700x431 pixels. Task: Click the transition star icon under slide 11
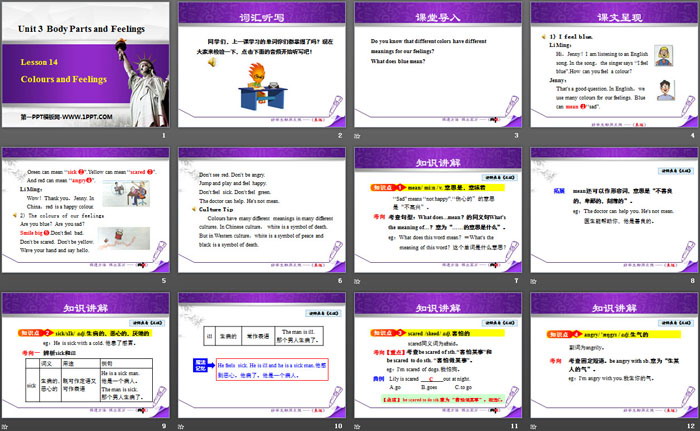tap(357, 427)
